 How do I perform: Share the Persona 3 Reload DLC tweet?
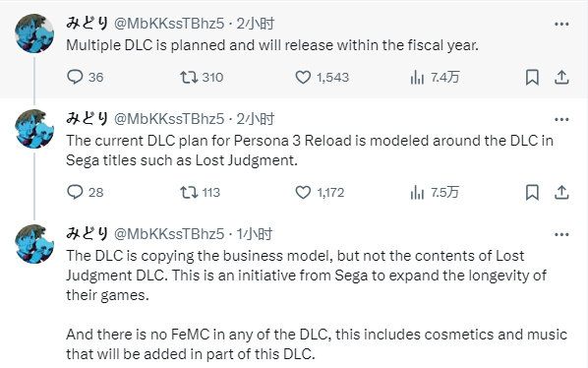point(561,193)
